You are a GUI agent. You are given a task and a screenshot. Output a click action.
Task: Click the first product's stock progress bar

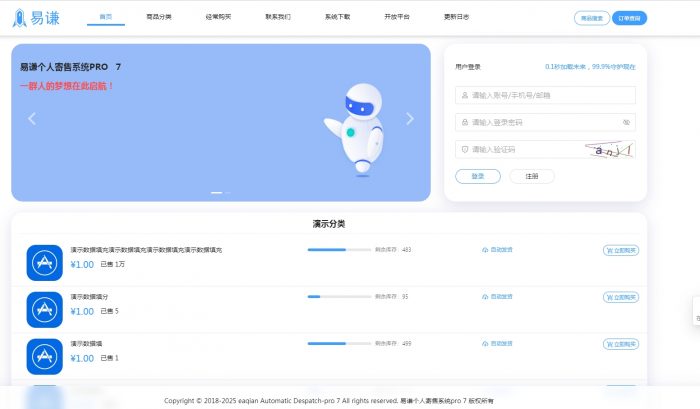(338, 250)
